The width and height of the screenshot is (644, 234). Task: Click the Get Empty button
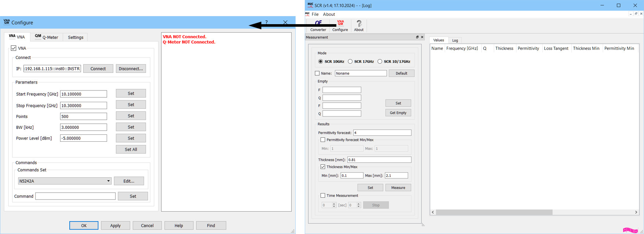click(x=398, y=113)
